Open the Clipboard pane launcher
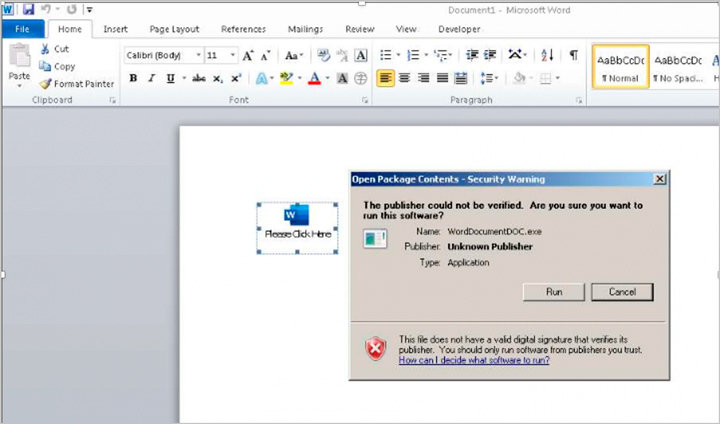The height and width of the screenshot is (424, 720). [x=112, y=100]
